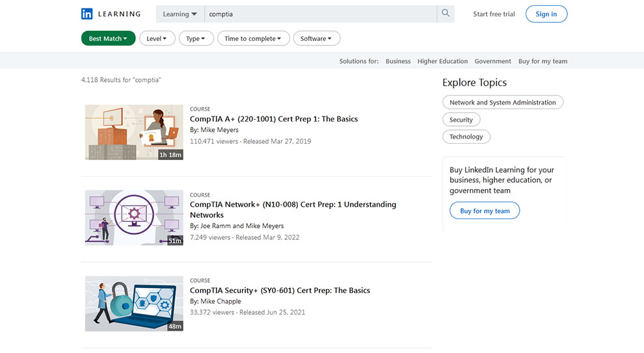Open CompTIA Security+ Cert Prep course title

(280, 291)
